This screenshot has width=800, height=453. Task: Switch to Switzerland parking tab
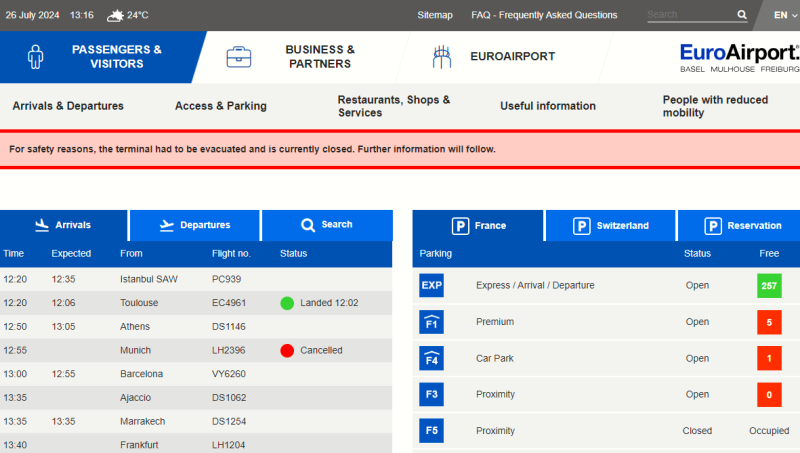tap(611, 226)
